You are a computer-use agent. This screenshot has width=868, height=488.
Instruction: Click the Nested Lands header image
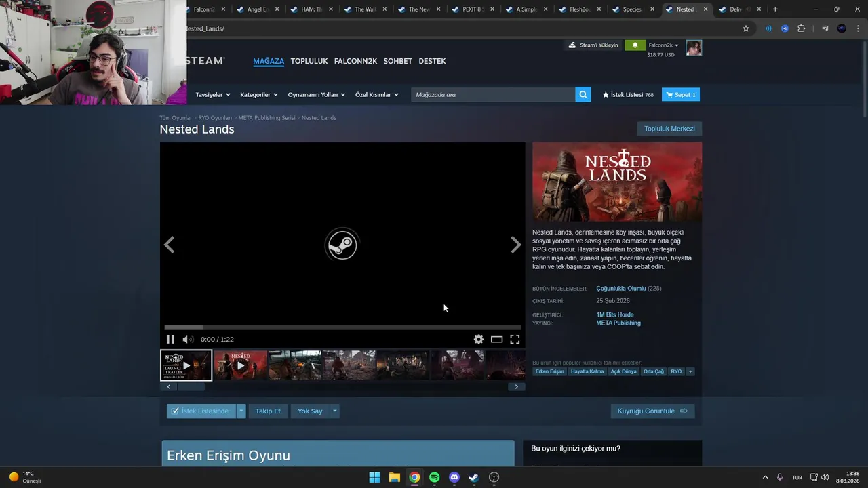[617, 182]
